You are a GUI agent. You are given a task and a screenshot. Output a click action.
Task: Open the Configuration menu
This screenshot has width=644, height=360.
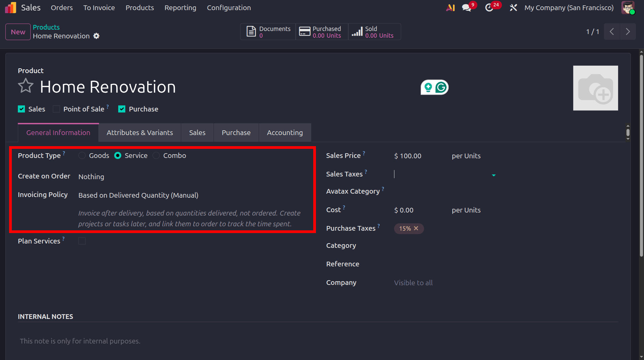(229, 7)
